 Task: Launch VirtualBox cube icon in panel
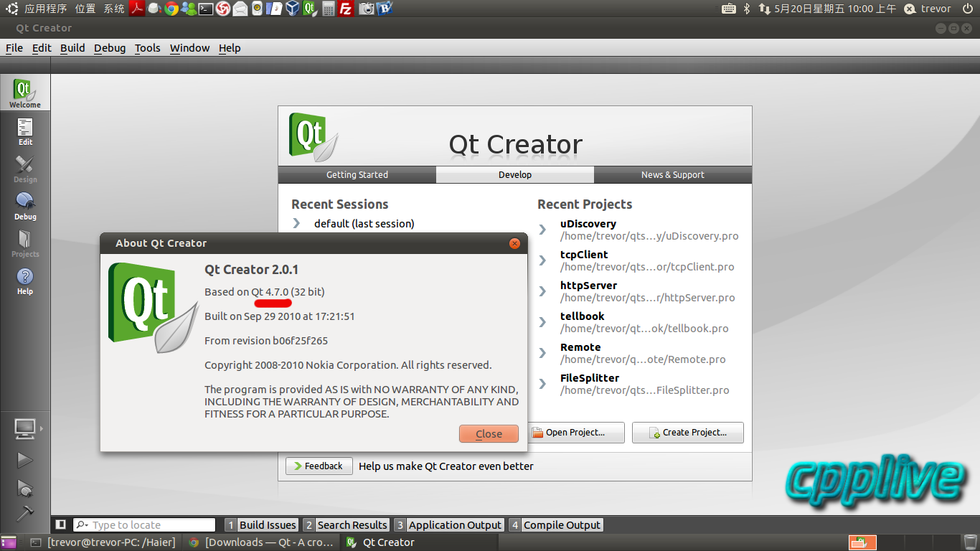pyautogui.click(x=292, y=9)
